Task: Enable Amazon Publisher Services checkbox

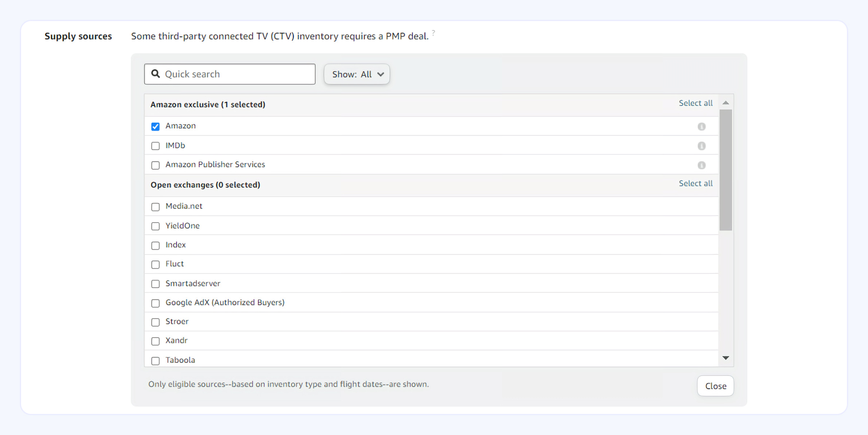Action: click(155, 165)
